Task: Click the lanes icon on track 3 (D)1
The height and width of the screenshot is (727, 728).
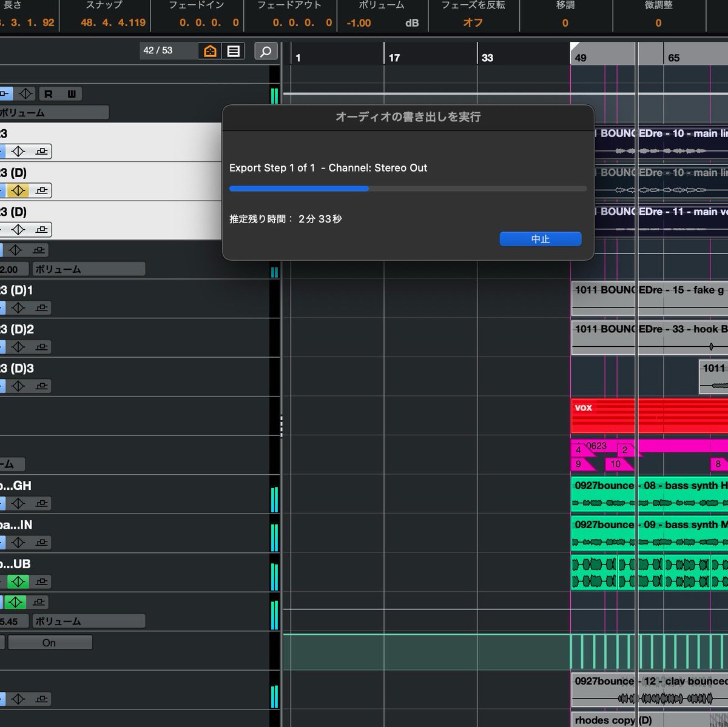Action: pyautogui.click(x=41, y=308)
